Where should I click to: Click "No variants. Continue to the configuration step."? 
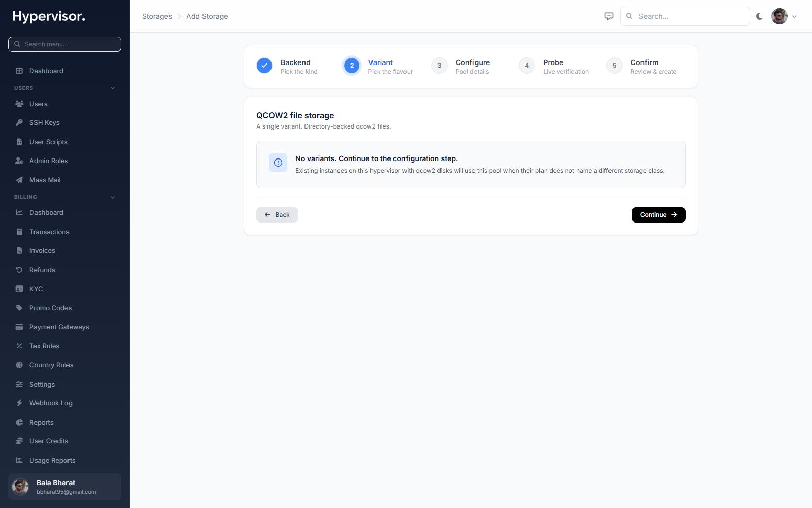[x=377, y=158]
